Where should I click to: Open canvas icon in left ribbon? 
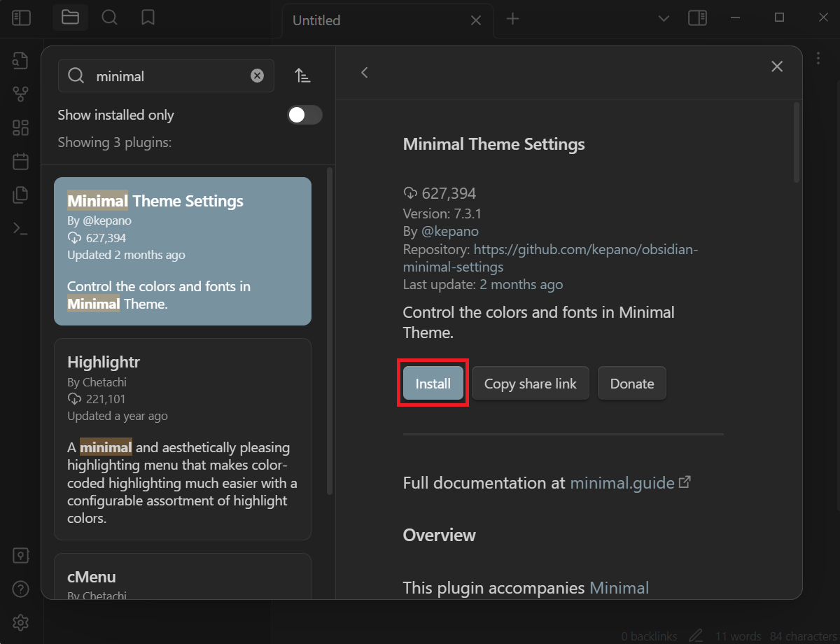pos(20,127)
